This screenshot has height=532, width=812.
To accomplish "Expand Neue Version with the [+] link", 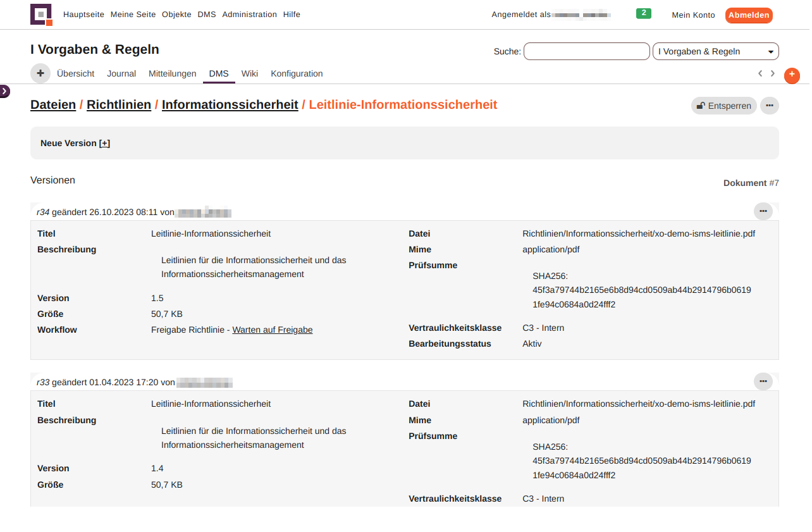I will coord(104,143).
